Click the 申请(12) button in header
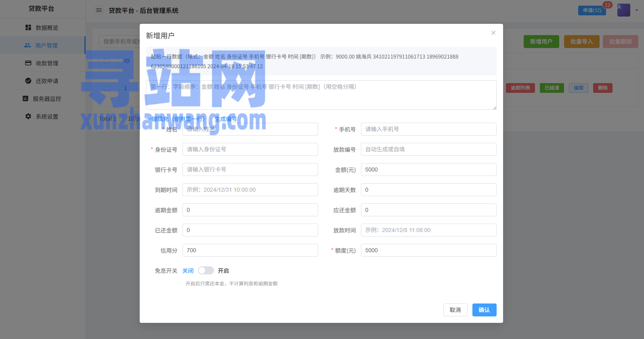Screen dimensions: 644x339 (x=592, y=10)
